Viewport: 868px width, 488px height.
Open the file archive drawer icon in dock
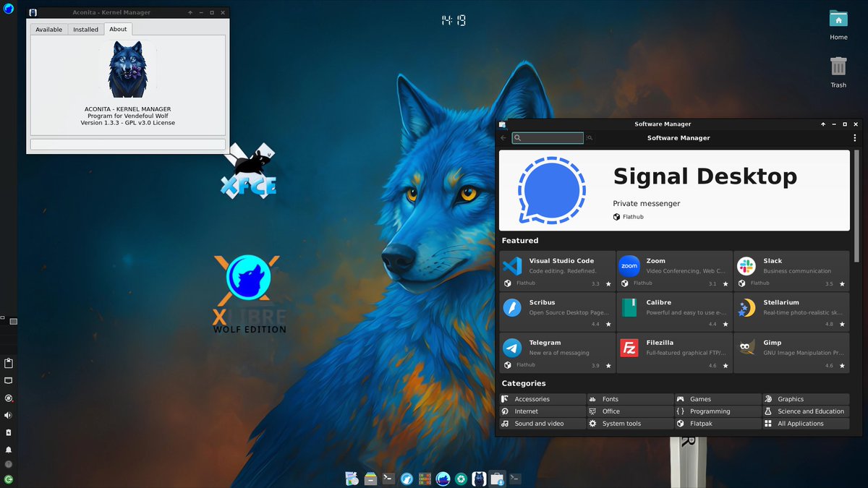click(x=370, y=478)
